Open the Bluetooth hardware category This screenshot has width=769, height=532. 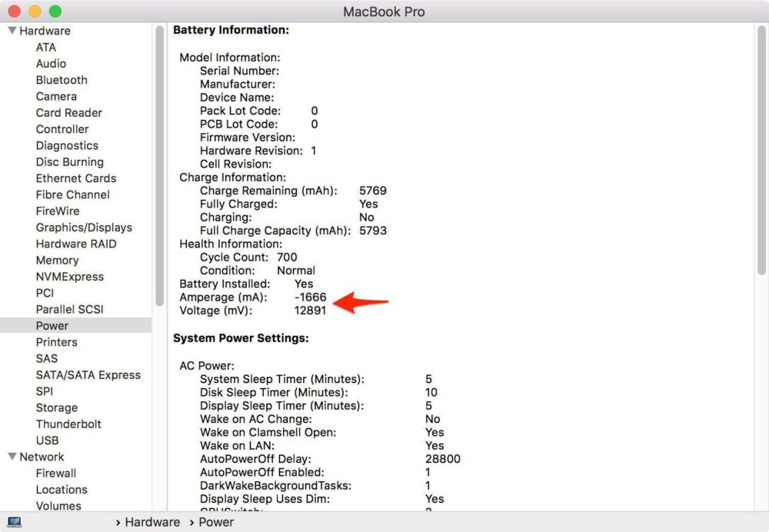click(x=62, y=80)
